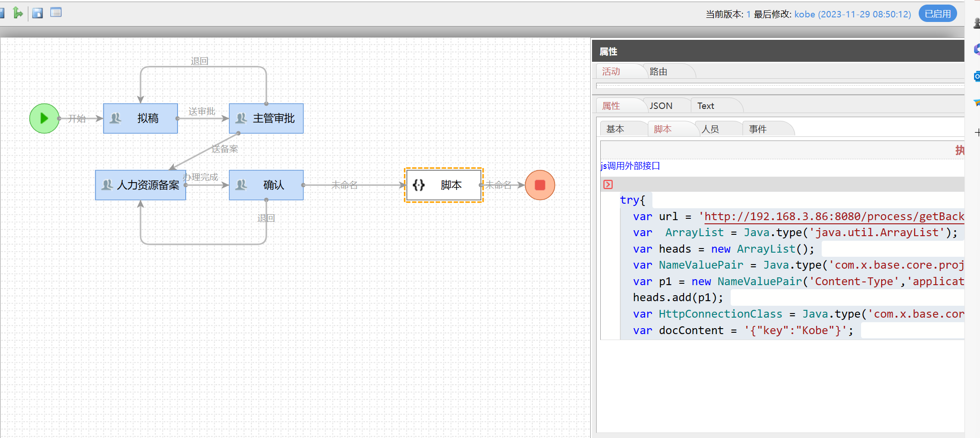Collapse the script editor with red arrow
980x438 pixels.
coord(608,184)
